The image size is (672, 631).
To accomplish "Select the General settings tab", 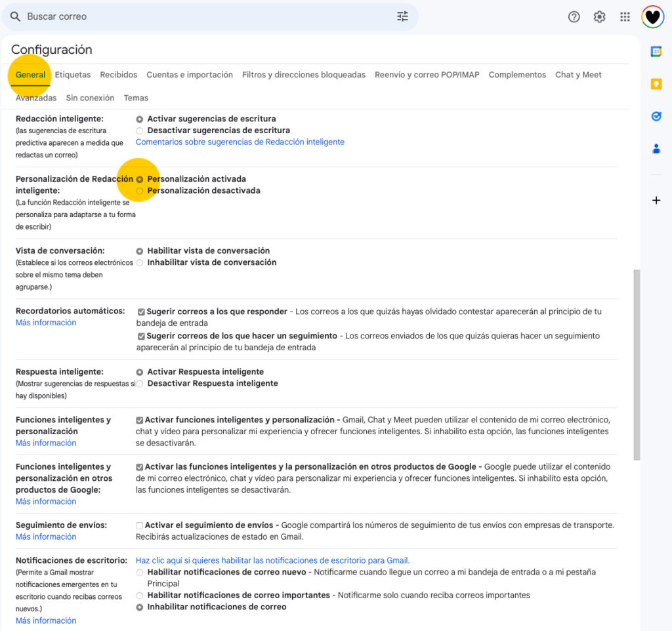I will point(30,75).
